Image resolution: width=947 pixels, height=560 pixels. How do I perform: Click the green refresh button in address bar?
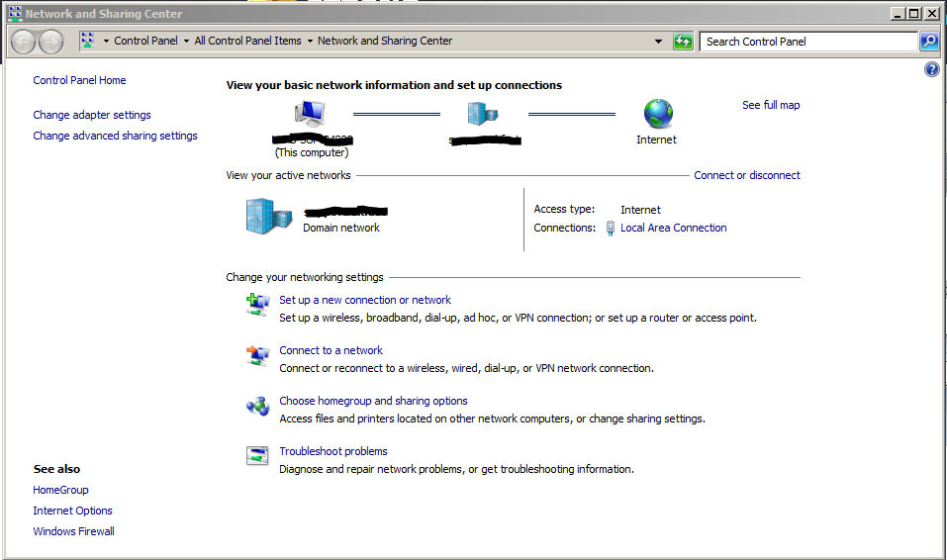(683, 42)
